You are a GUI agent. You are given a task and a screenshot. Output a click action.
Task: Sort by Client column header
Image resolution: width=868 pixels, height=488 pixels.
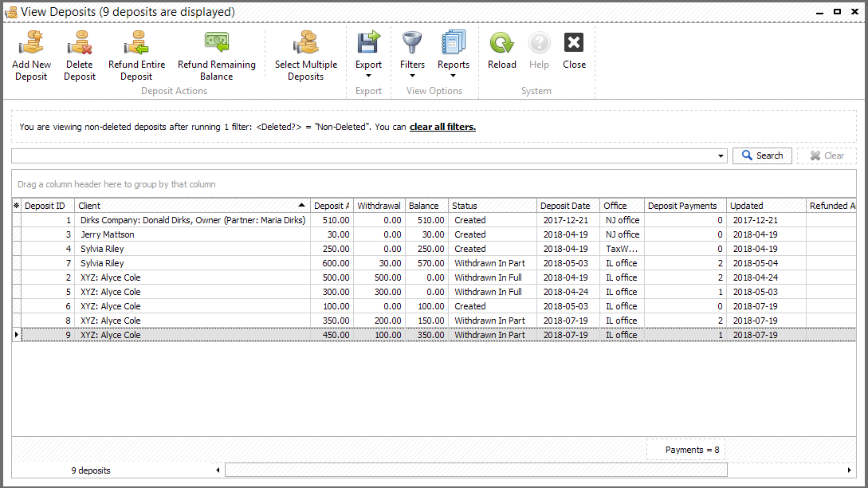coord(192,206)
